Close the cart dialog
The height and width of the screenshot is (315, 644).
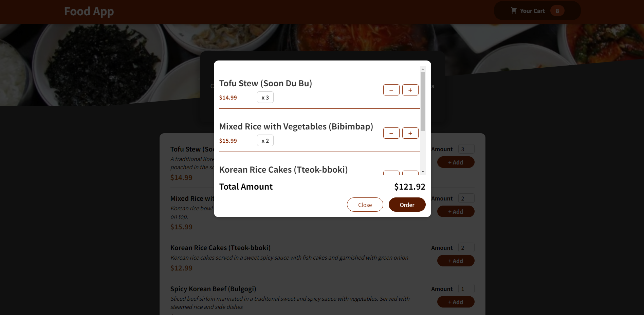tap(365, 204)
